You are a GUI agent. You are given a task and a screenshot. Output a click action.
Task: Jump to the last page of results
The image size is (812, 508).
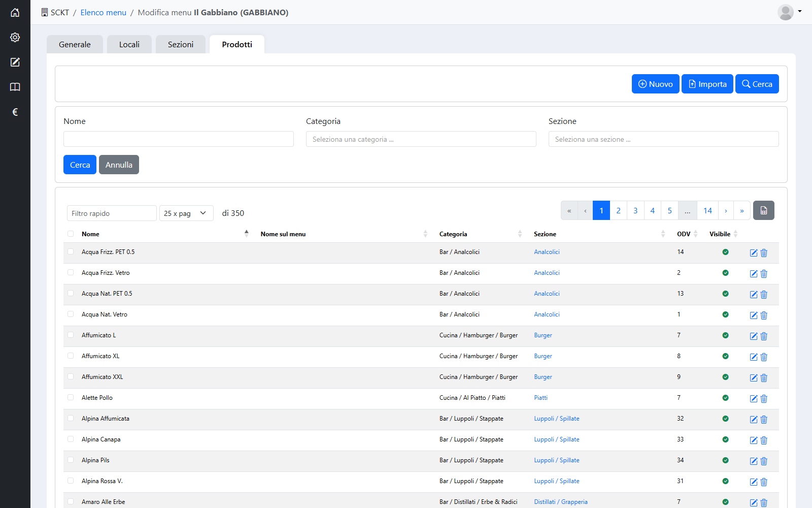[742, 210]
